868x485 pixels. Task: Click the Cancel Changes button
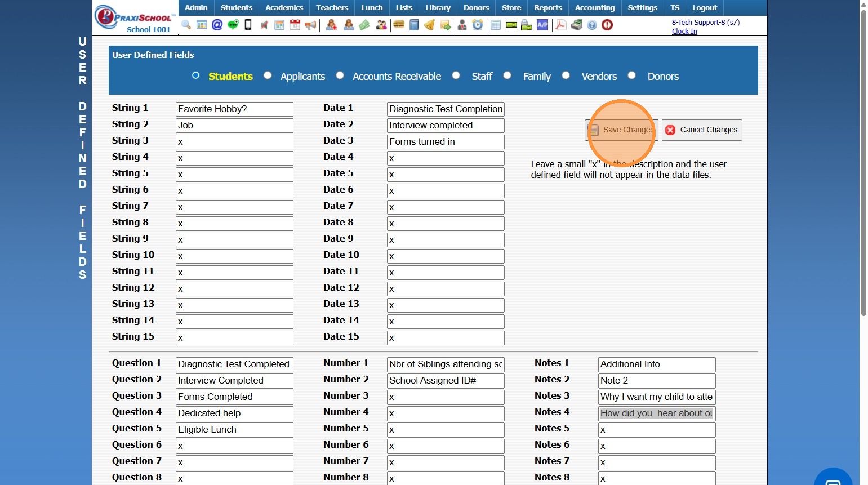coord(702,130)
